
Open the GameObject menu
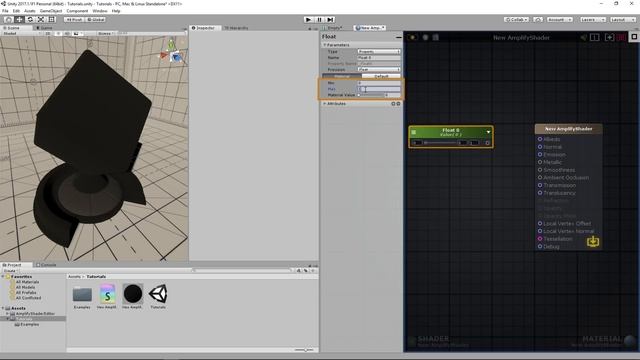tap(51, 11)
